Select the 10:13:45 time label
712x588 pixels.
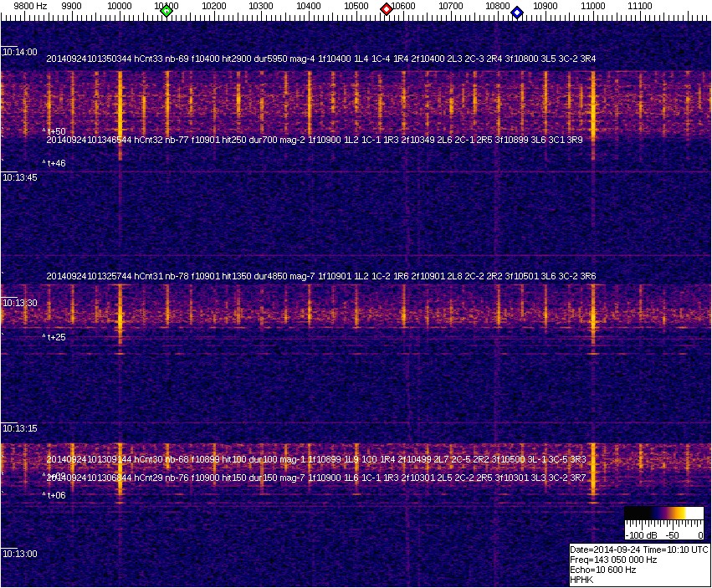point(20,177)
